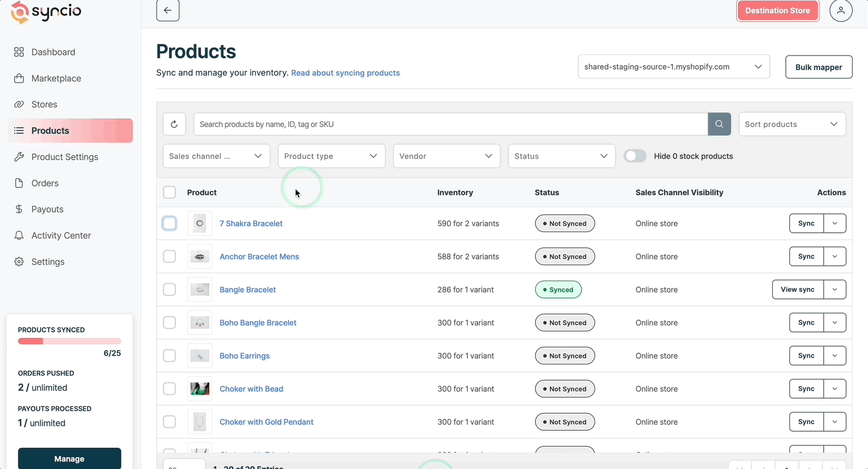Open the Sort products dropdown
Viewport: 868px width, 469px height.
pos(792,124)
